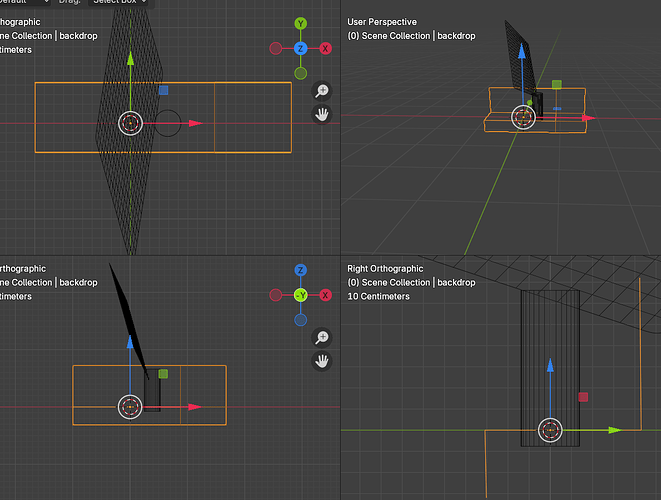The image size is (661, 500).
Task: Click the 'Right Orthographic' label
Action: [x=385, y=269]
